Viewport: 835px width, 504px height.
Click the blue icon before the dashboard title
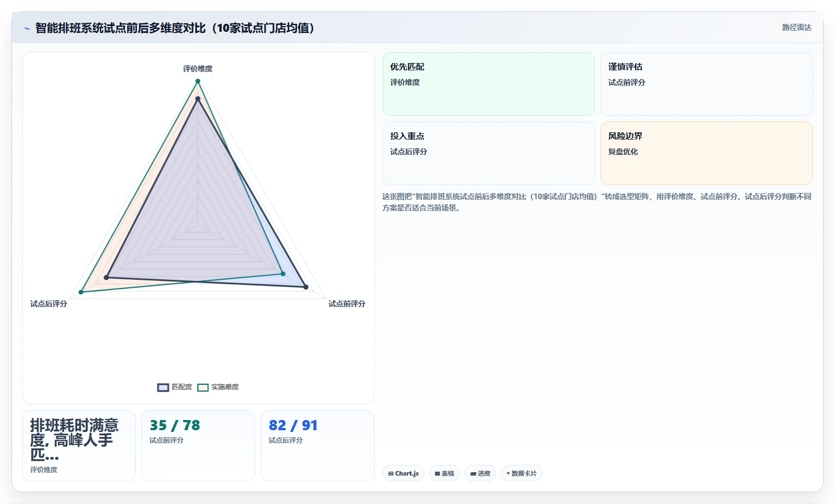27,28
